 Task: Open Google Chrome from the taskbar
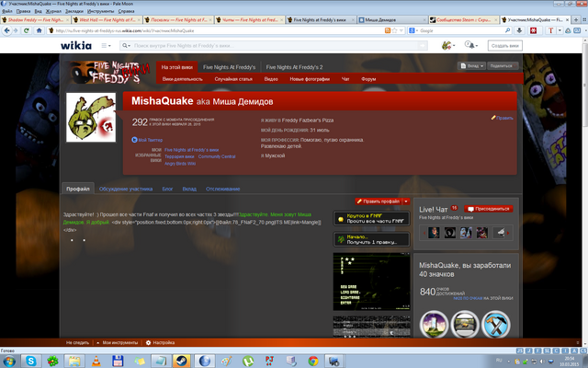click(x=312, y=361)
